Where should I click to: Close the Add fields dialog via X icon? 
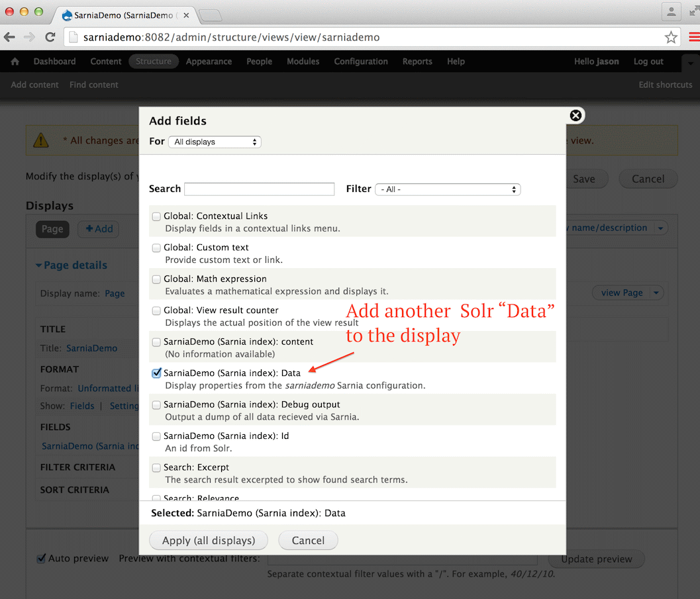tap(575, 116)
